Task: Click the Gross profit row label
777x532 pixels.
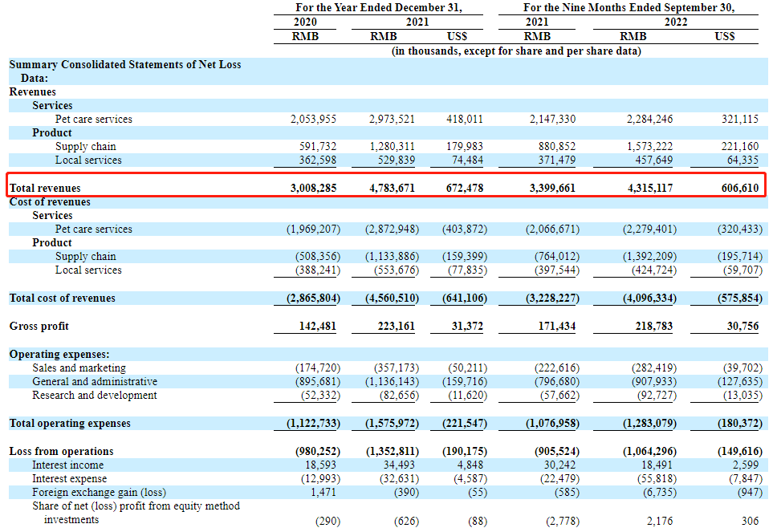Action: (39, 327)
